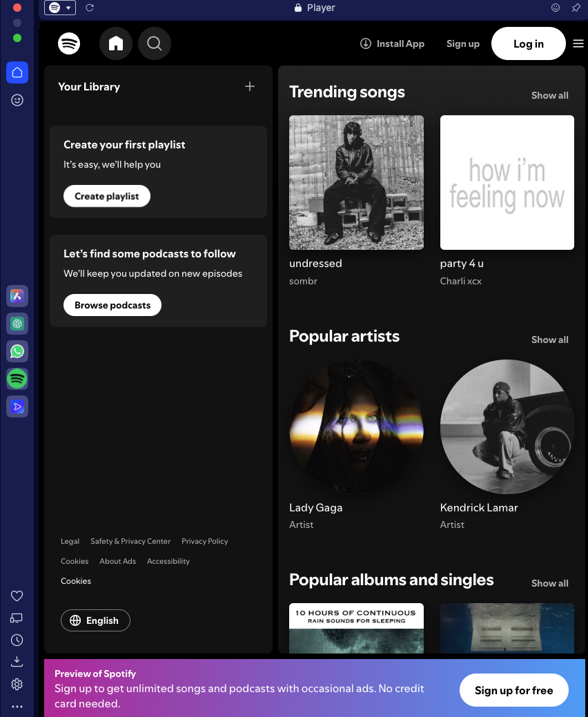Click the Install App download icon
Viewport: 588px width, 717px height.
(x=366, y=43)
